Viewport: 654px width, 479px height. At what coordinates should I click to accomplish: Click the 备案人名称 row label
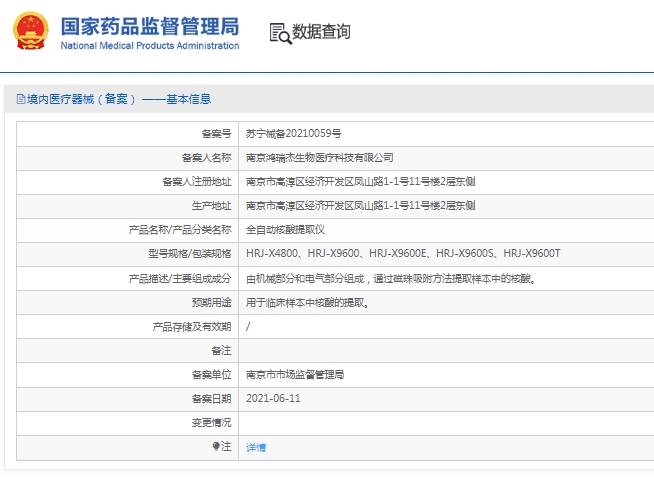(x=206, y=158)
